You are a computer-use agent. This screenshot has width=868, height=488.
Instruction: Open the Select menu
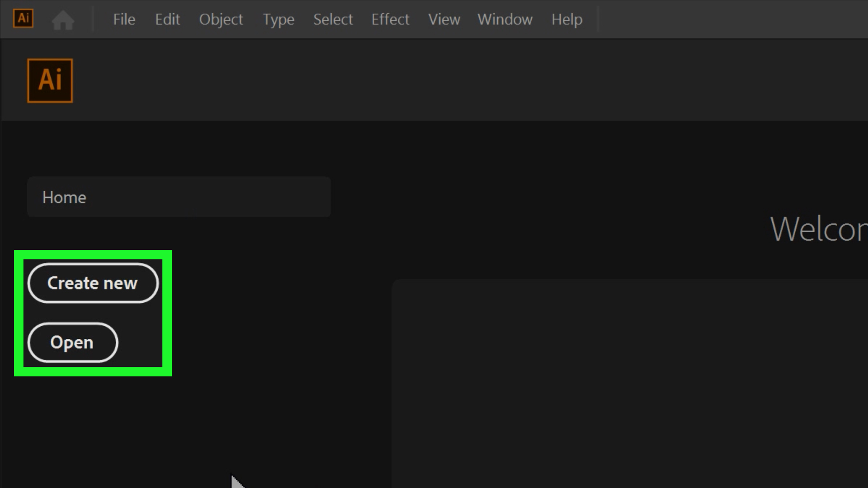point(333,19)
